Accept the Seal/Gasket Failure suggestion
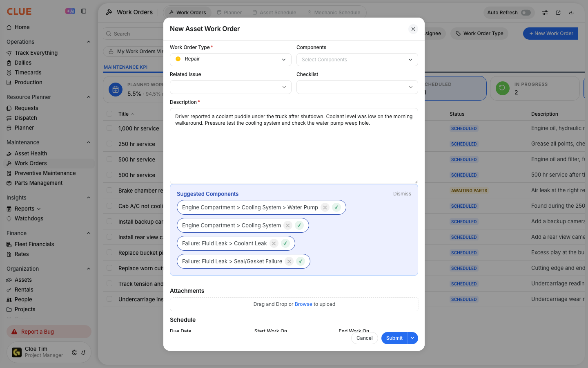 (x=300, y=261)
